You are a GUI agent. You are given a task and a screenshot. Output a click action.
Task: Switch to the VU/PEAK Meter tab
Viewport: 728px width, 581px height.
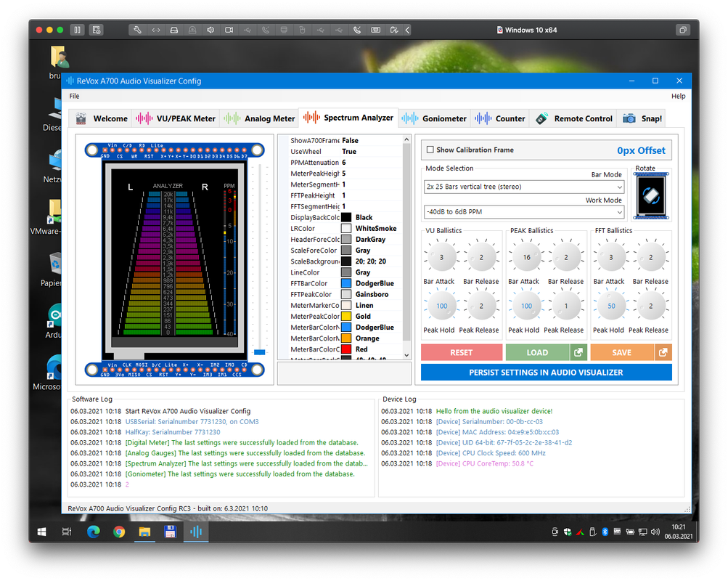pyautogui.click(x=176, y=118)
